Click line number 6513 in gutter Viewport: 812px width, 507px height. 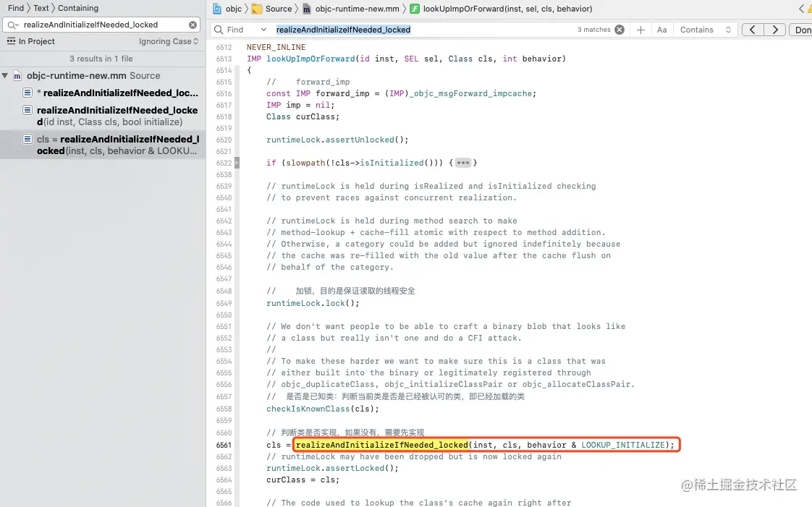click(224, 59)
